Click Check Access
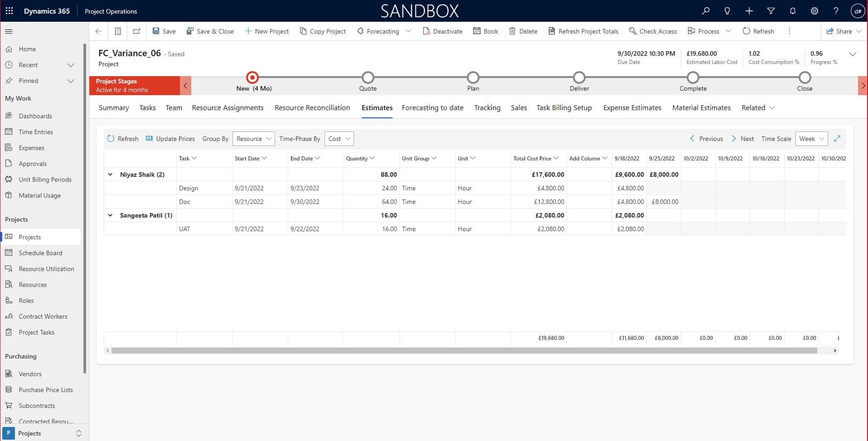 coord(653,31)
